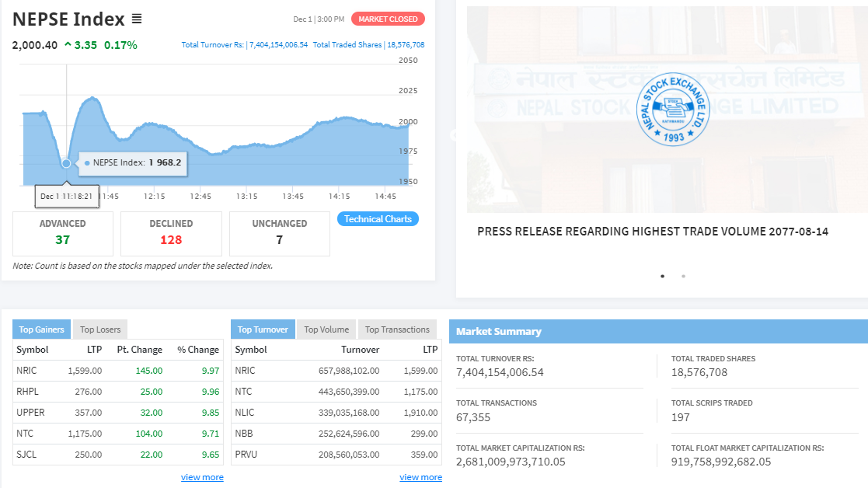The height and width of the screenshot is (488, 868).
Task: Click the 145.00 point change value
Action: [149, 371]
